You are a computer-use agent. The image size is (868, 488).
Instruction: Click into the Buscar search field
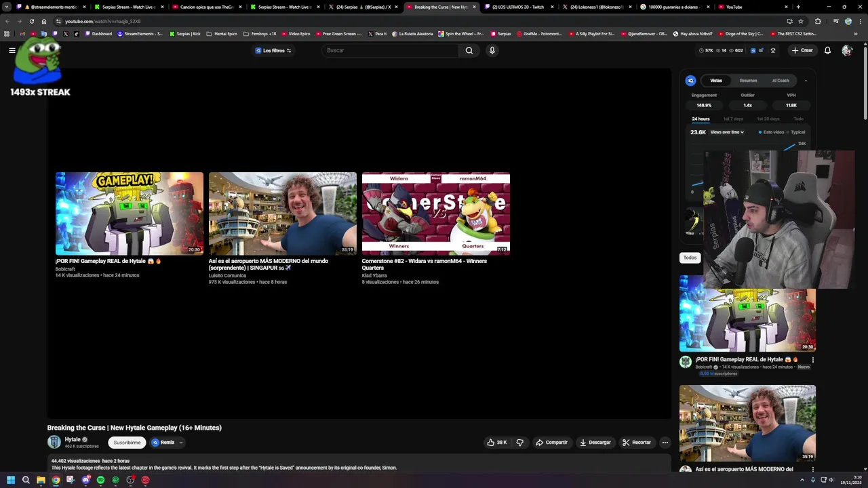click(390, 50)
